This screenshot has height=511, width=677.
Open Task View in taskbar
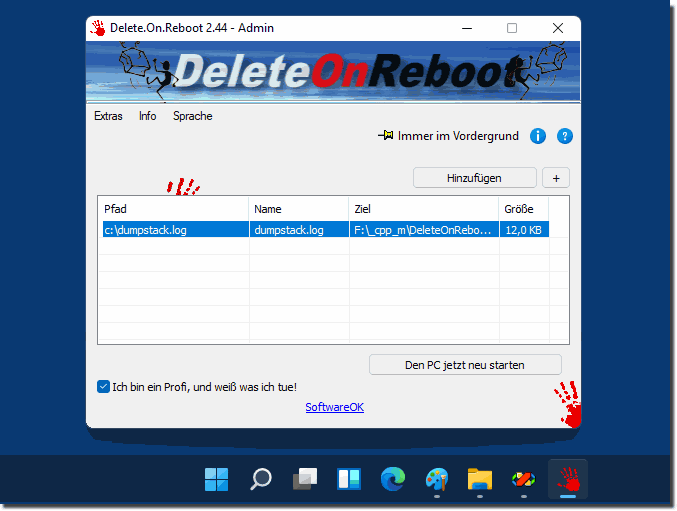click(305, 479)
